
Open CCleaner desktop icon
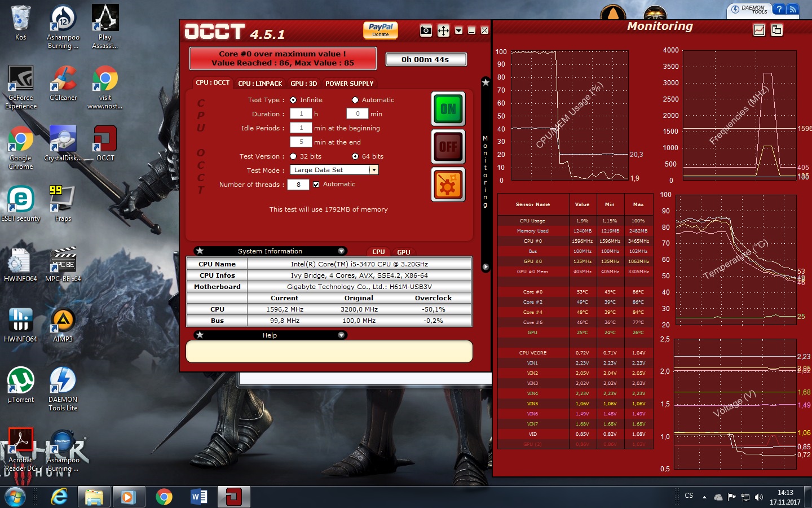pos(63,83)
